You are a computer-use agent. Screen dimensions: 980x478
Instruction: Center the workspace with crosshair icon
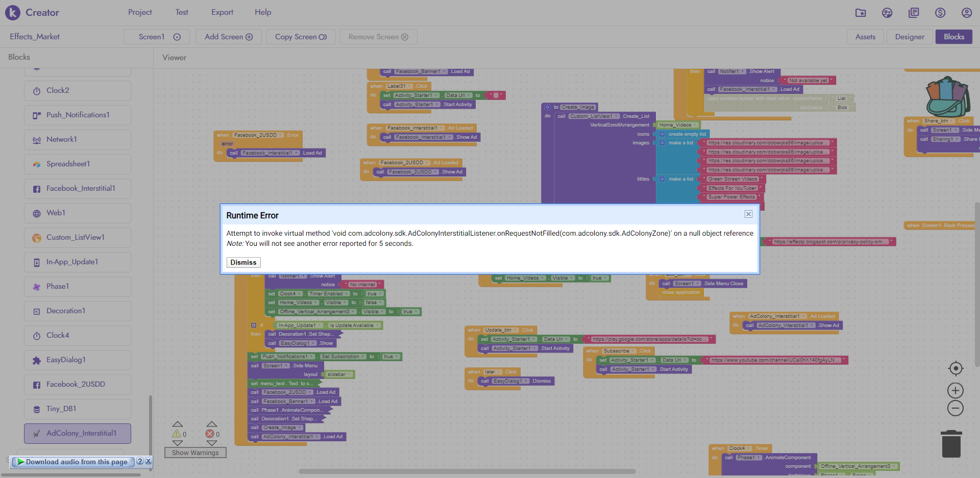tap(955, 368)
